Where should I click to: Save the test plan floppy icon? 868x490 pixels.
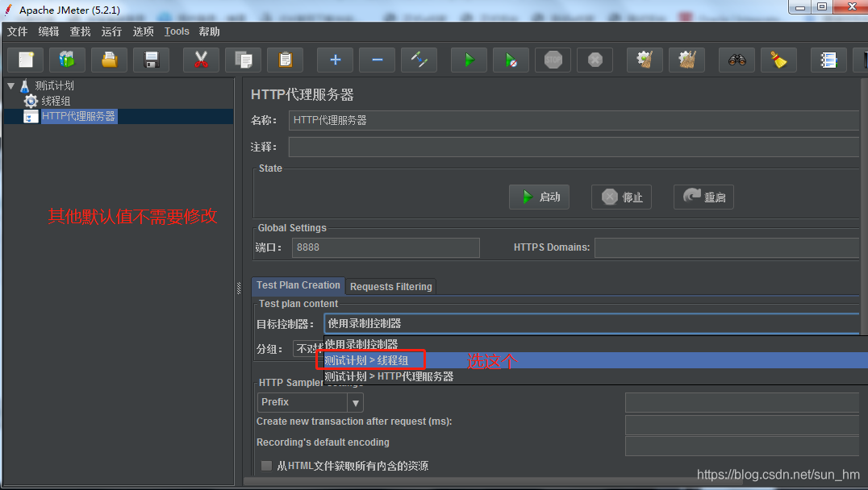tap(151, 60)
